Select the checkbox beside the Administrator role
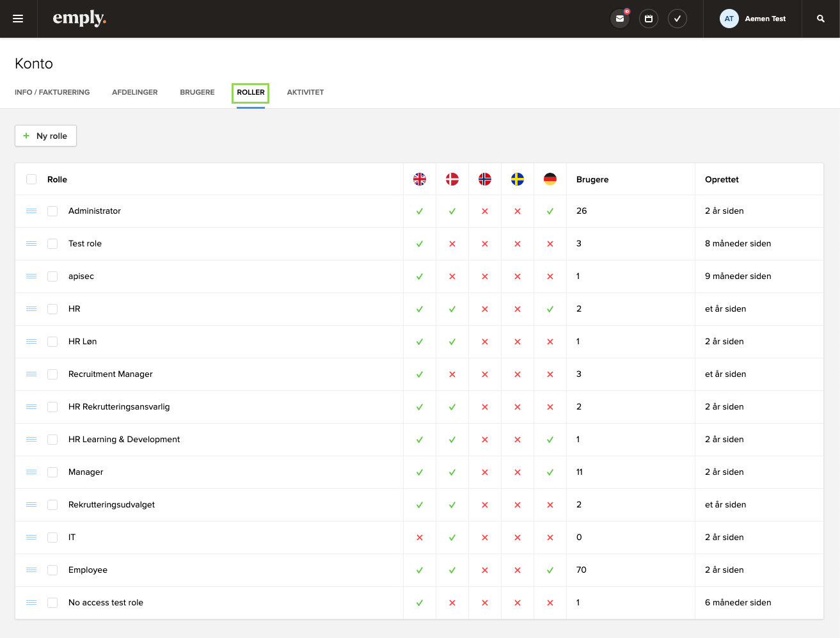 click(x=52, y=211)
